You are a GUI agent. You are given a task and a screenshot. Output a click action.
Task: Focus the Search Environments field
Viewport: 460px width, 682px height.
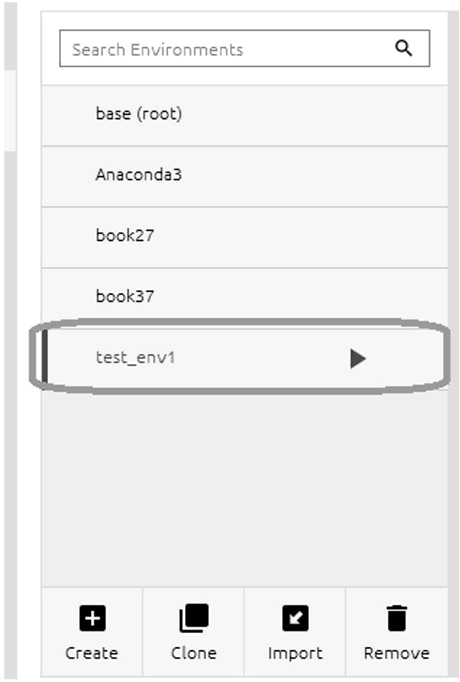245,48
